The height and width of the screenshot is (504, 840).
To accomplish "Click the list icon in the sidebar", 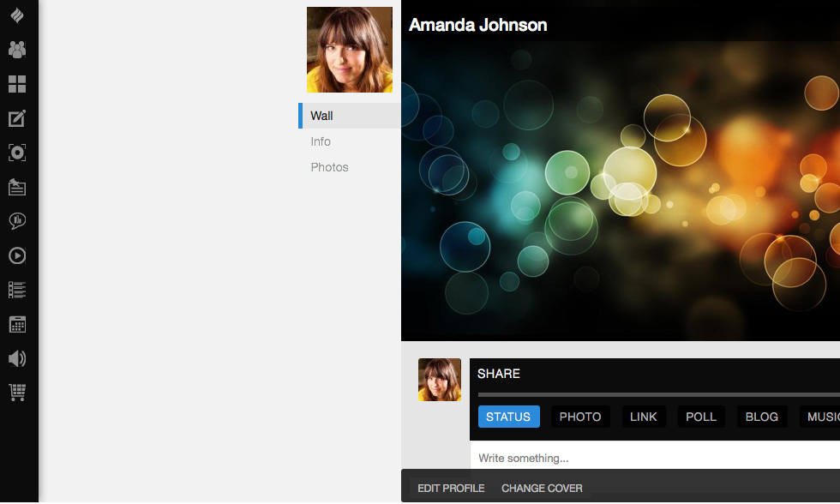I will 17,290.
